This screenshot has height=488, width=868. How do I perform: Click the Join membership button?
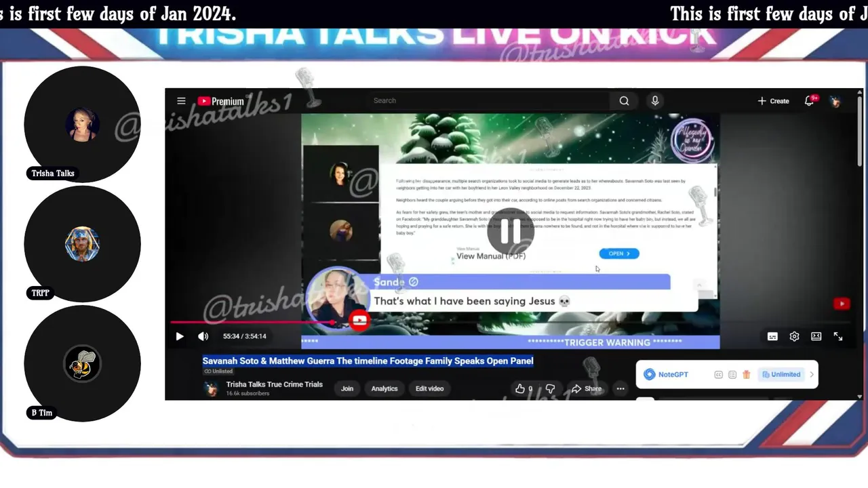pos(347,388)
